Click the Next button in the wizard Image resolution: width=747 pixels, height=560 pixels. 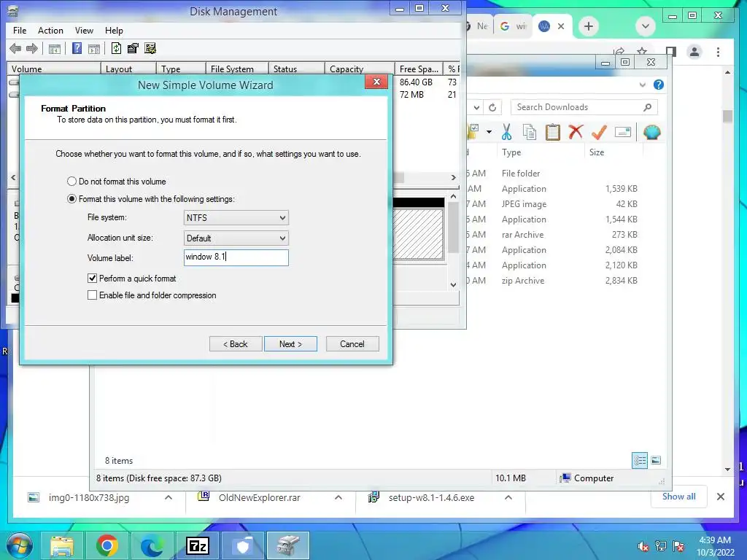click(290, 344)
